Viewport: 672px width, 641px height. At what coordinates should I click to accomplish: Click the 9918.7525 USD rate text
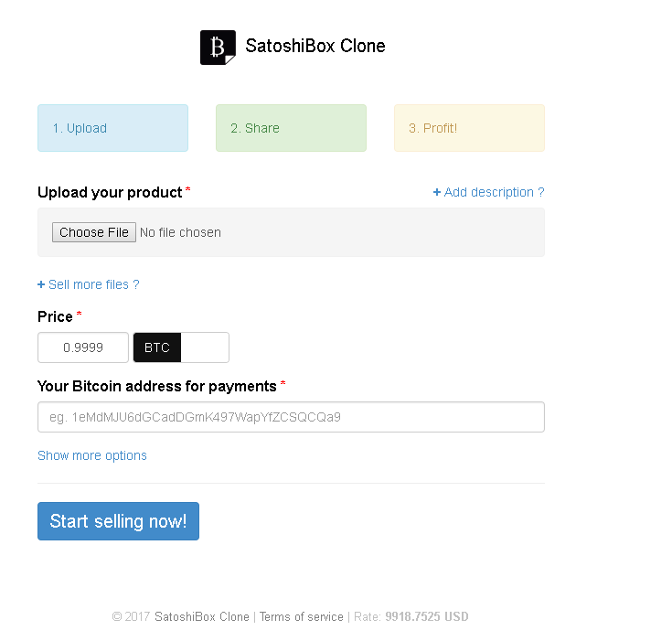tap(426, 616)
